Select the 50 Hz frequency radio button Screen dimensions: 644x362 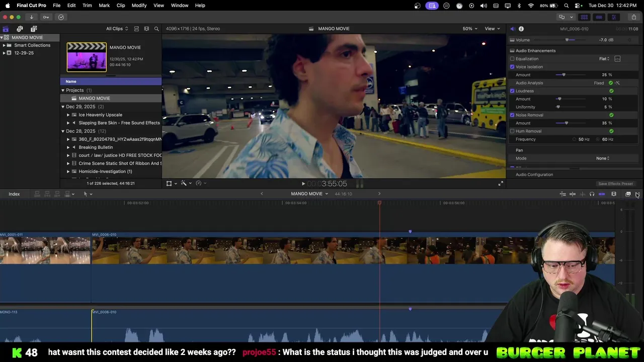[575, 139]
